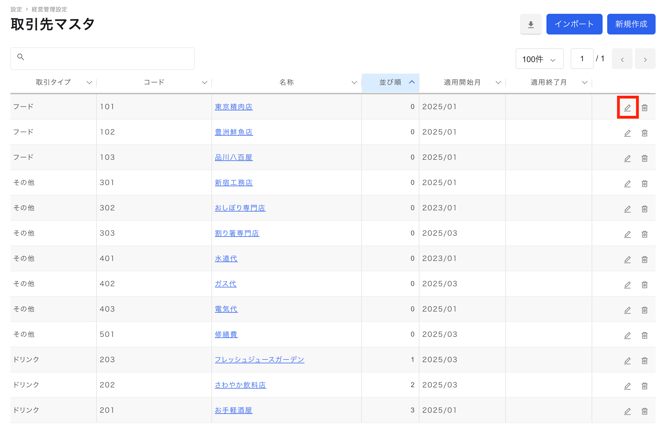Click 設定 in the breadcrumb
This screenshot has height=434, width=670.
point(16,9)
